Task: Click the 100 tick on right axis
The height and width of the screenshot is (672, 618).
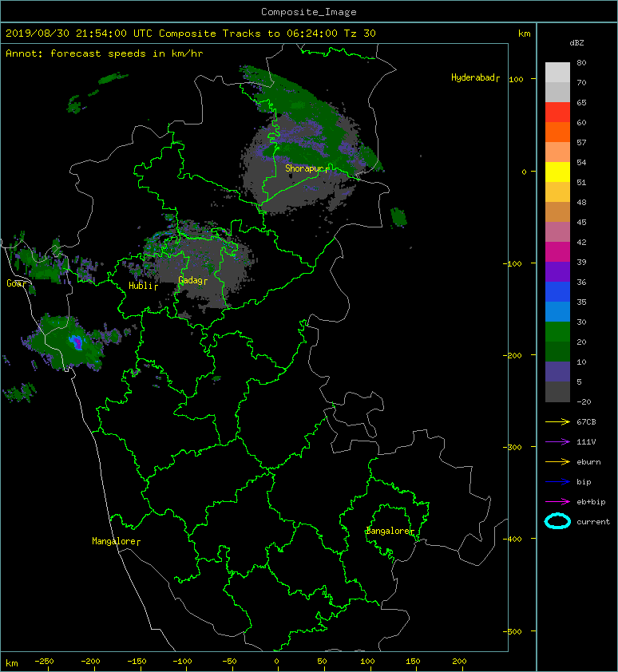Action: pyautogui.click(x=516, y=79)
